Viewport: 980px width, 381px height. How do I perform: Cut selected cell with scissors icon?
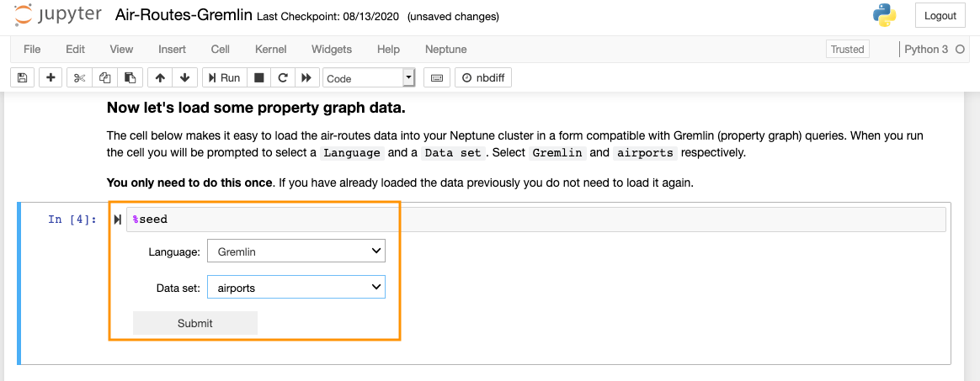tap(79, 78)
